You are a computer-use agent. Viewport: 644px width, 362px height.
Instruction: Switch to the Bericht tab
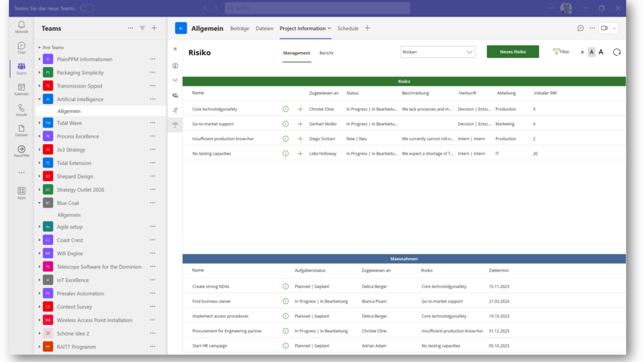click(x=326, y=53)
